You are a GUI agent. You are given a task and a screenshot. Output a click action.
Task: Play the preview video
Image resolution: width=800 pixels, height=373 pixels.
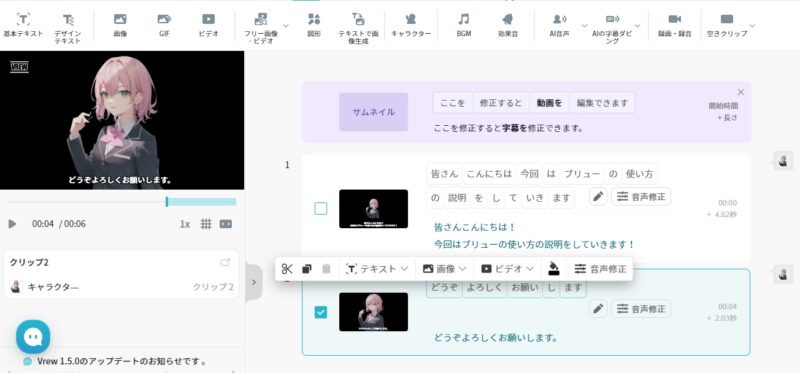12,224
